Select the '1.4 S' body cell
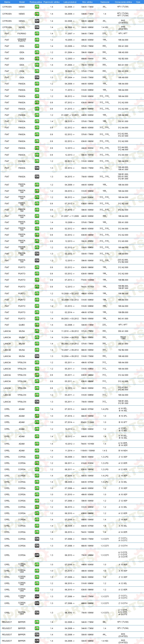 105,450
